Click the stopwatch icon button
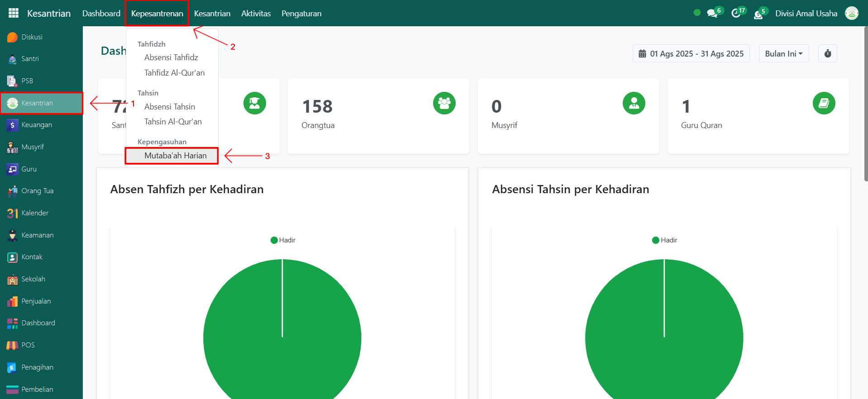868x399 pixels. 827,53
